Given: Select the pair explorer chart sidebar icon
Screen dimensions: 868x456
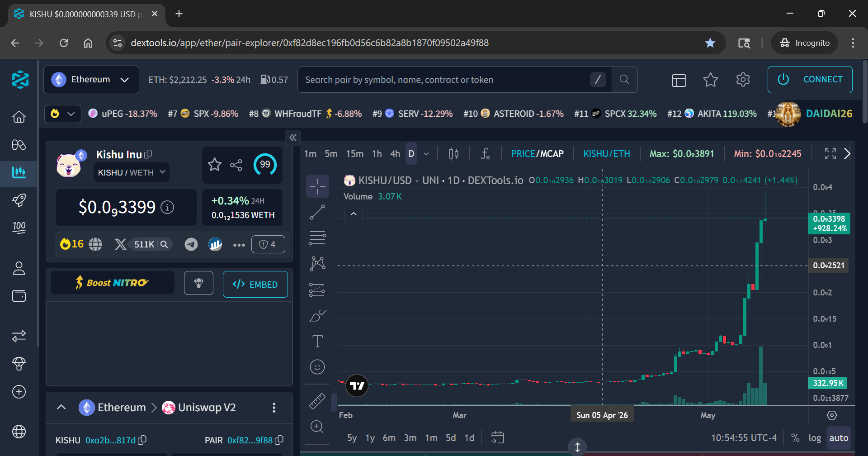Looking at the screenshot, I should click(19, 172).
